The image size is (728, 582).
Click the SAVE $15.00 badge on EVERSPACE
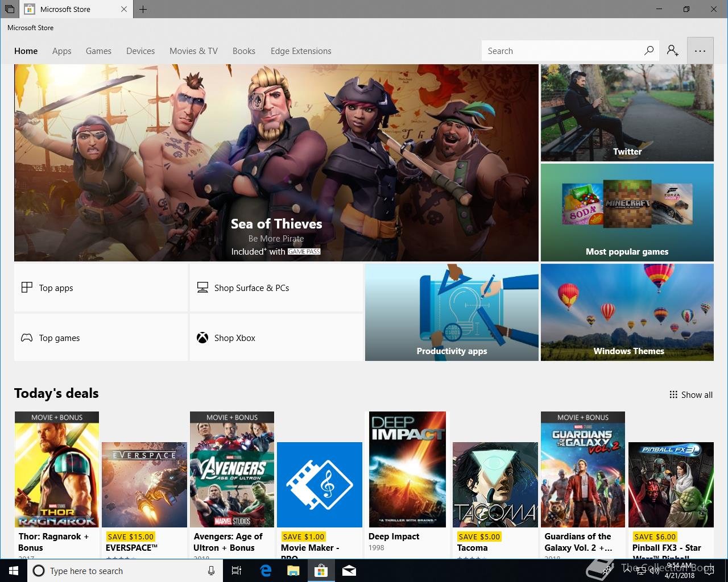coord(131,536)
